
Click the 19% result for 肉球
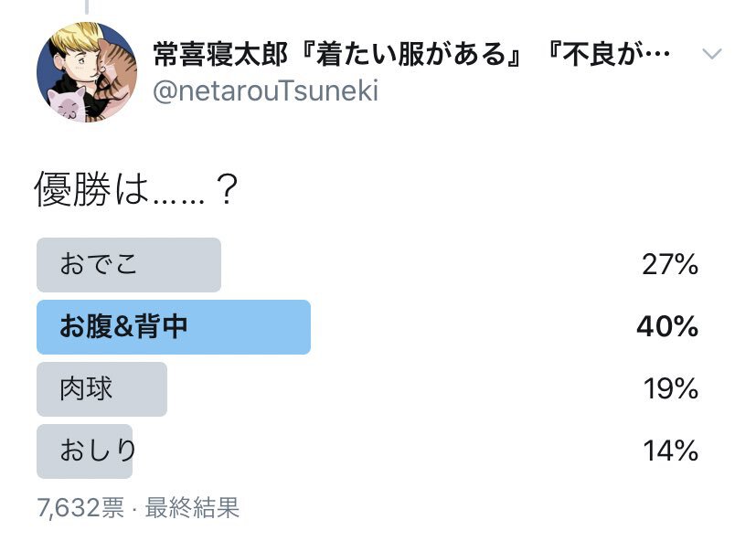[x=671, y=388]
